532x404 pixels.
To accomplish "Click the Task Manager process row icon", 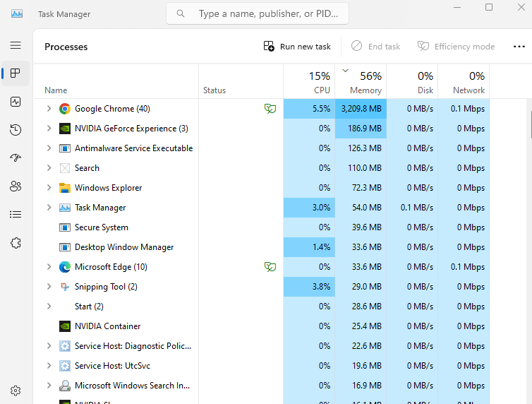I will [x=65, y=208].
